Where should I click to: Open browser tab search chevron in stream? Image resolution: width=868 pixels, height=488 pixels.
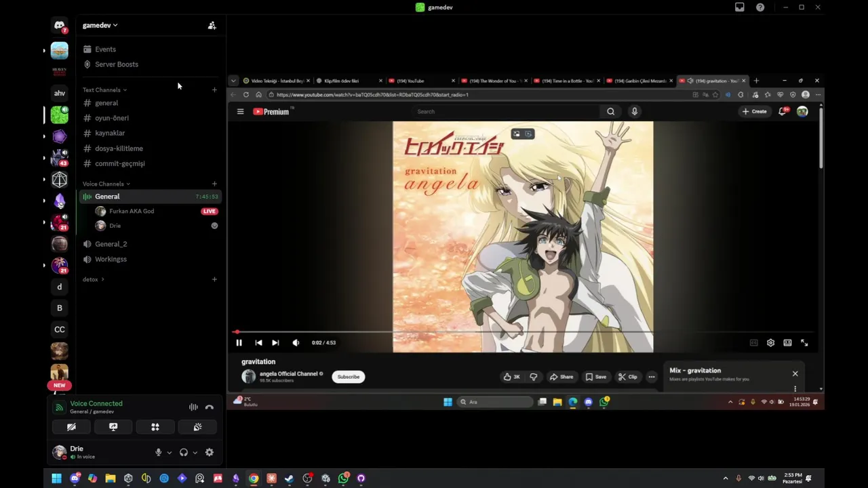point(233,81)
